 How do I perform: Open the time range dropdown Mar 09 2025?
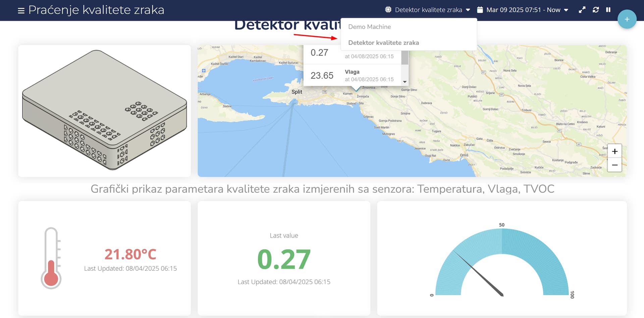point(523,10)
